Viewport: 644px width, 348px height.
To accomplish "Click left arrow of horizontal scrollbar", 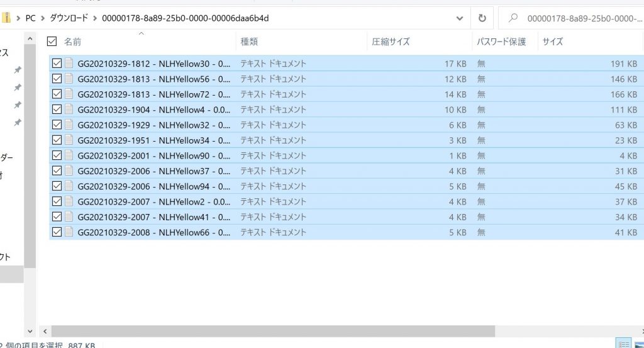I will 45,331.
